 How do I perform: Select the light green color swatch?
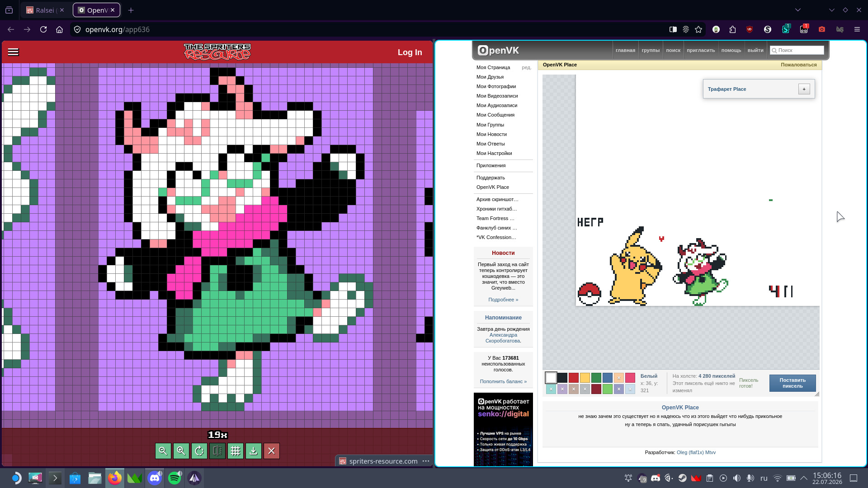[x=608, y=389]
